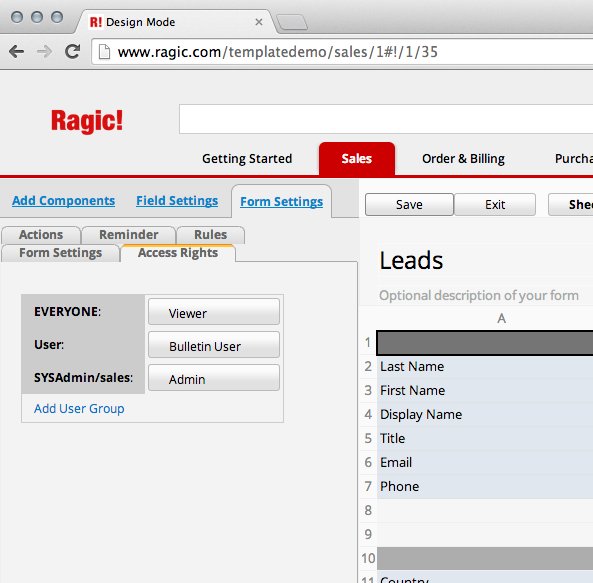
Task: Open SYSAdmin/sales dropdown showing Admin
Action: coord(214,378)
